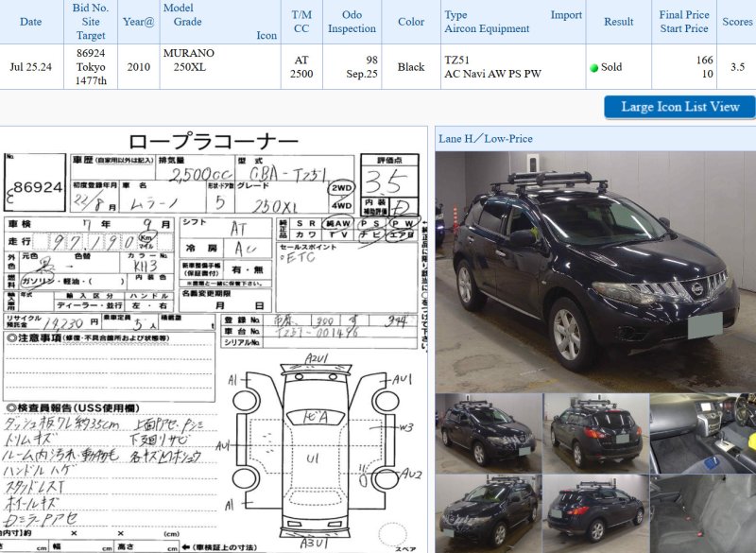Select the thumbnail of car front facing right
The width and height of the screenshot is (756, 553).
click(x=488, y=433)
